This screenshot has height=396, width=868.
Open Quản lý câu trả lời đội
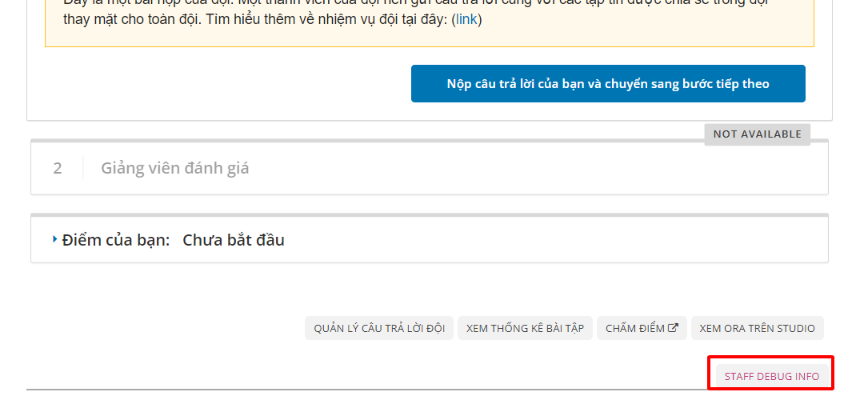pos(379,328)
